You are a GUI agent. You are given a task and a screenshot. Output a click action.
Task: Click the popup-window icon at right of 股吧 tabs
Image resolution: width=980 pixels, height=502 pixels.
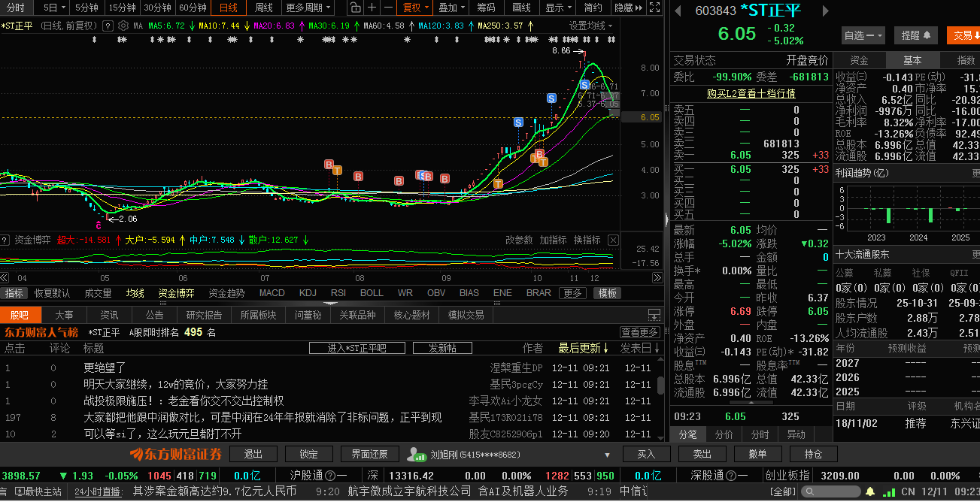654,315
